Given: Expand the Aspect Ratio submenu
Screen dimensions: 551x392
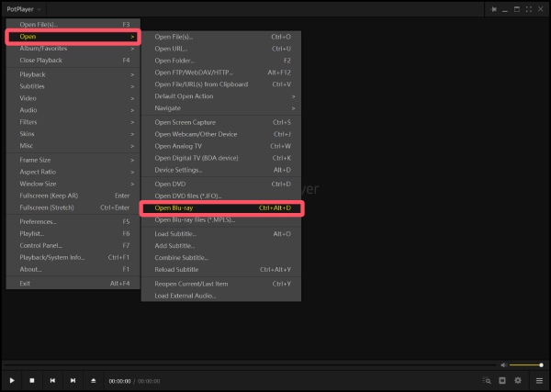Looking at the screenshot, I should [x=73, y=172].
